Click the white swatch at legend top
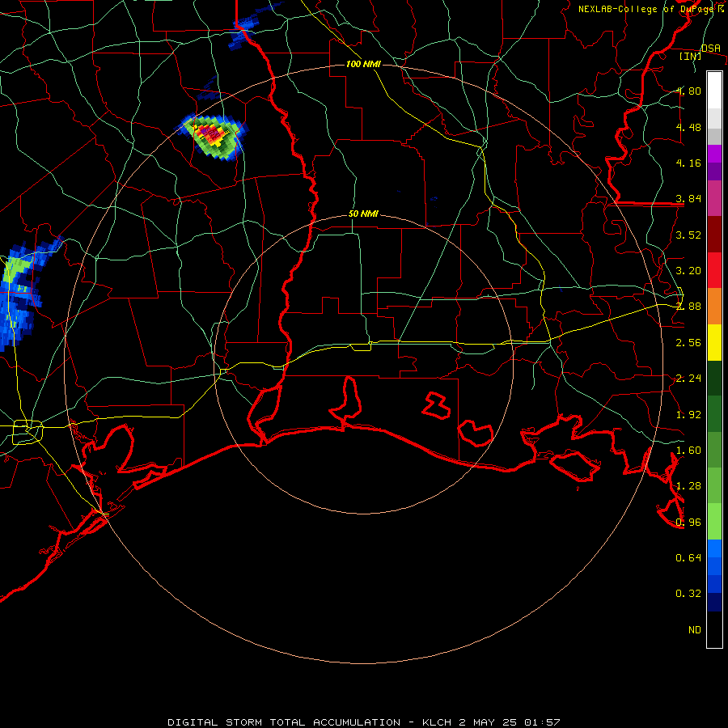Viewport: 728px width, 728px height. point(714,90)
